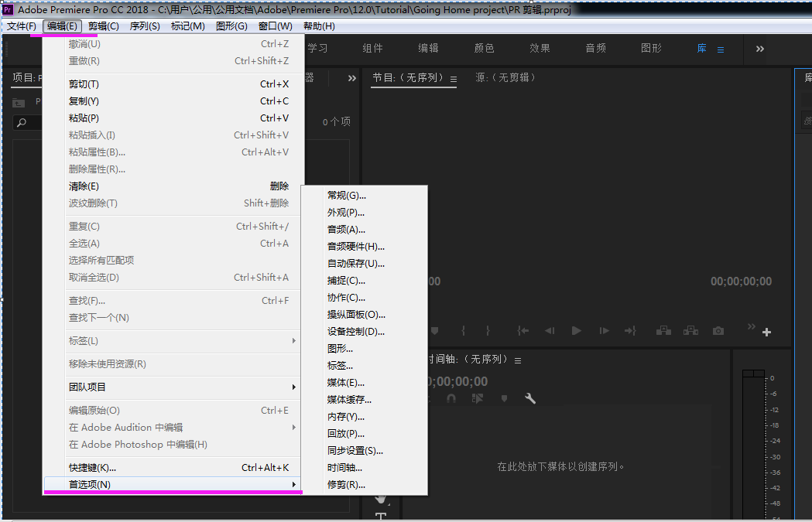The width and height of the screenshot is (812, 522).
Task: Switch to the 颜色 workspace
Action: tap(485, 48)
